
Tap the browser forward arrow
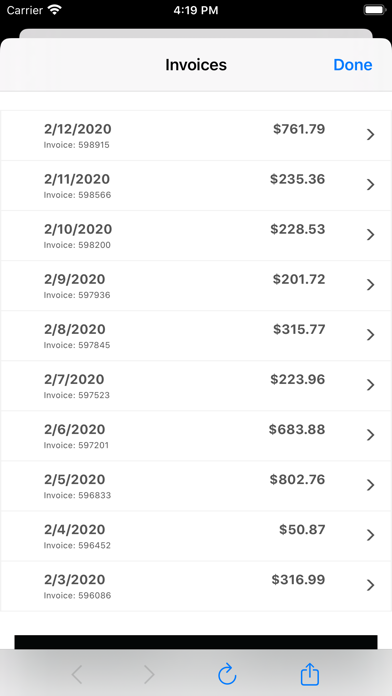[x=149, y=675]
